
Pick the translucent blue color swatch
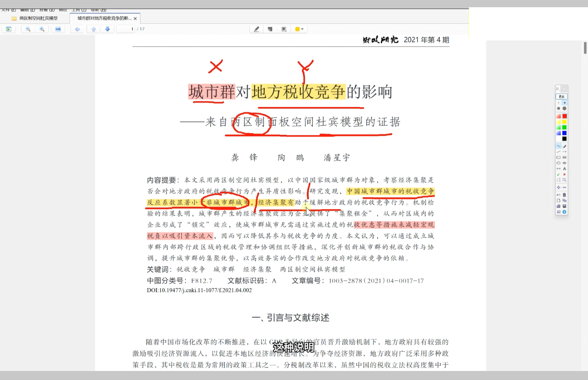(558, 133)
